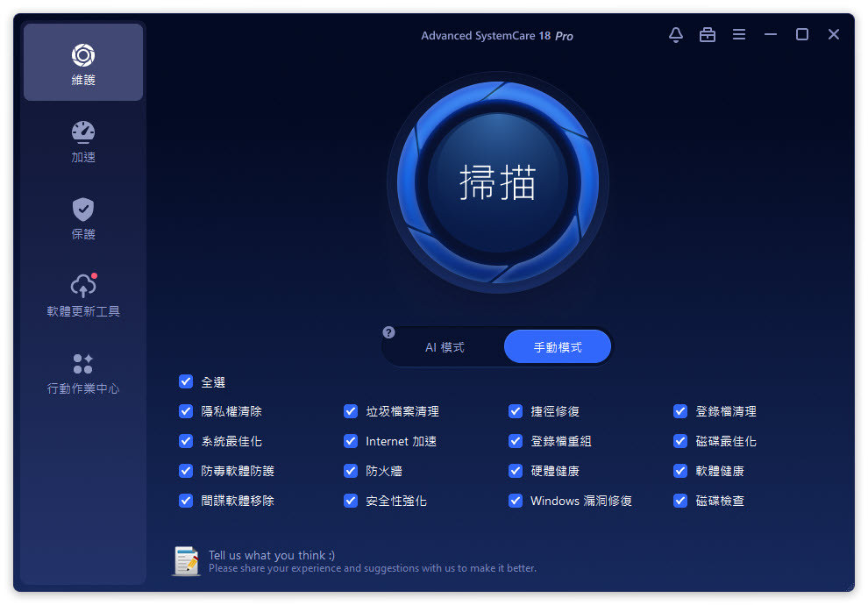The image size is (868, 605).
Task: Switch to AI 模式 tab
Action: coord(445,347)
